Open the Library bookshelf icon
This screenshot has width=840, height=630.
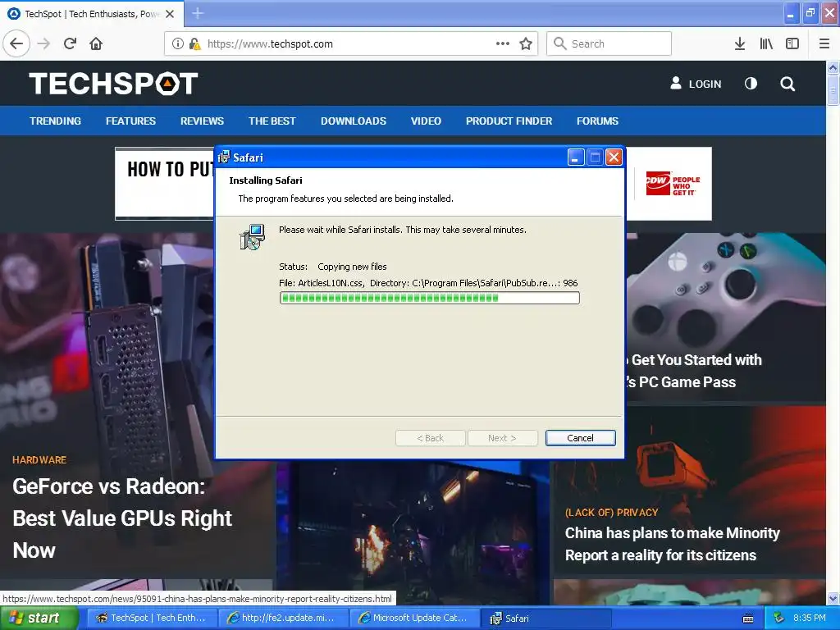pyautogui.click(x=766, y=43)
